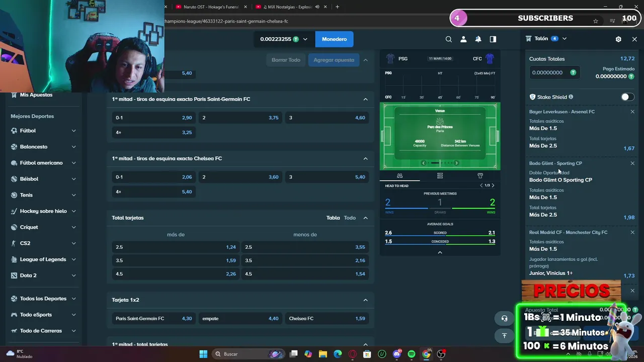
Task: Open bet slip settings gear
Action: coord(618,39)
